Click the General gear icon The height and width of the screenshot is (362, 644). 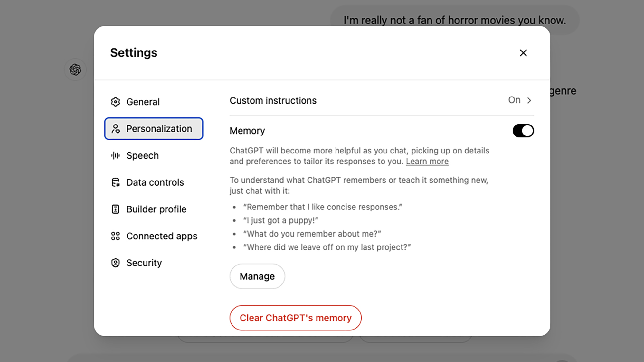coord(115,102)
